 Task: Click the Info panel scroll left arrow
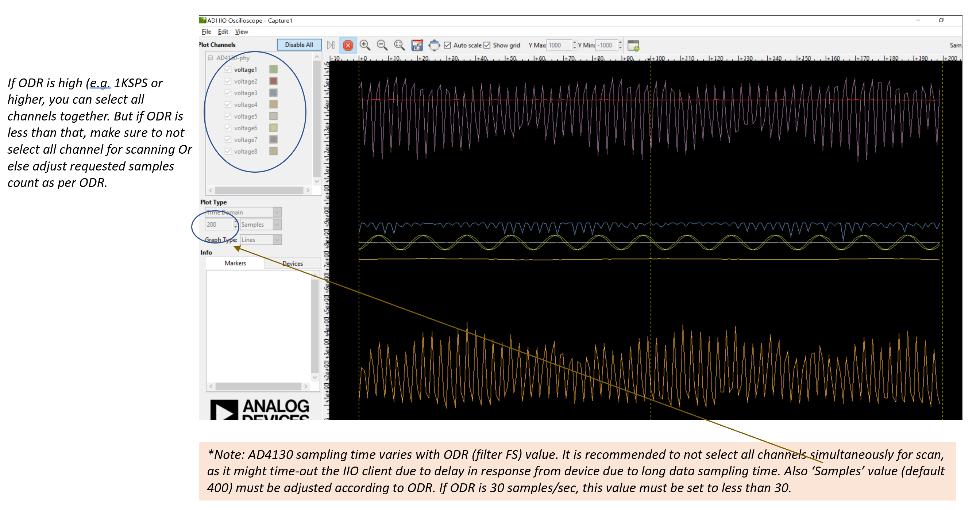point(211,386)
